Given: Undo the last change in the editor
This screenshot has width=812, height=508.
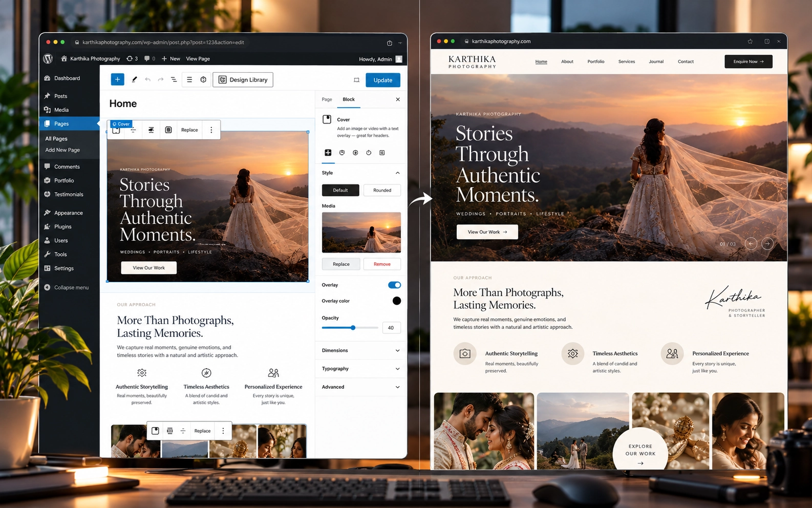Looking at the screenshot, I should tap(147, 79).
